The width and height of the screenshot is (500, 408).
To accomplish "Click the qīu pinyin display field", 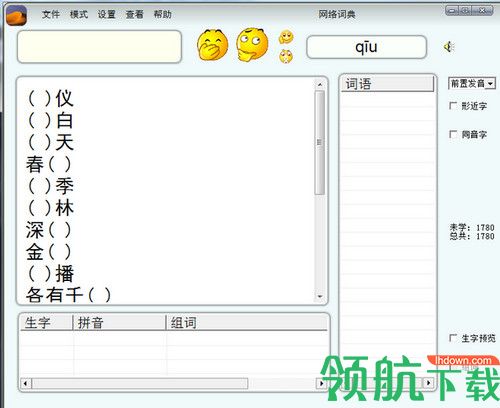I will pos(366,47).
